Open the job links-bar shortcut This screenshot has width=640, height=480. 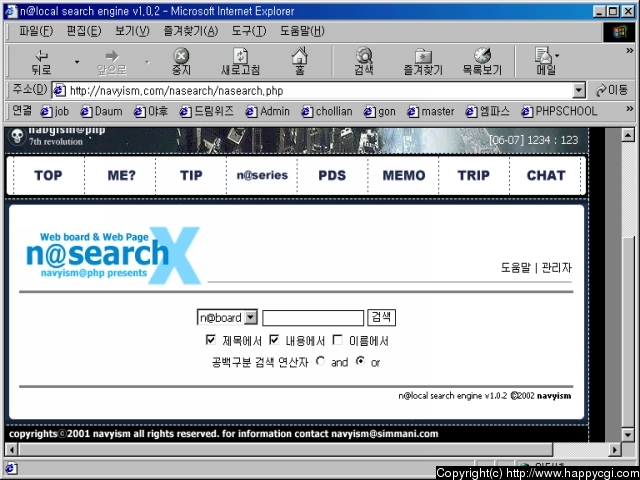[x=55, y=111]
